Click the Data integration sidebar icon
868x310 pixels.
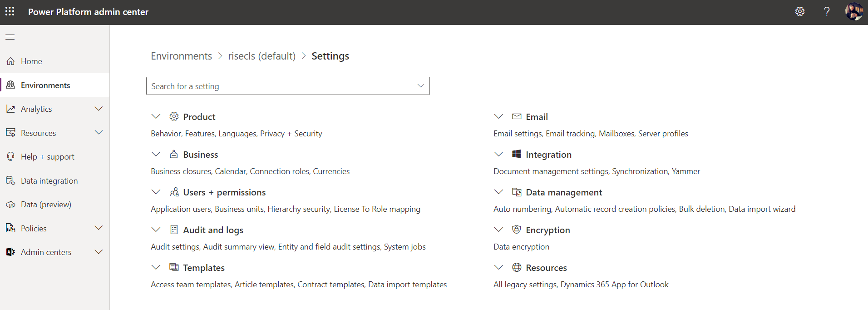pos(11,181)
